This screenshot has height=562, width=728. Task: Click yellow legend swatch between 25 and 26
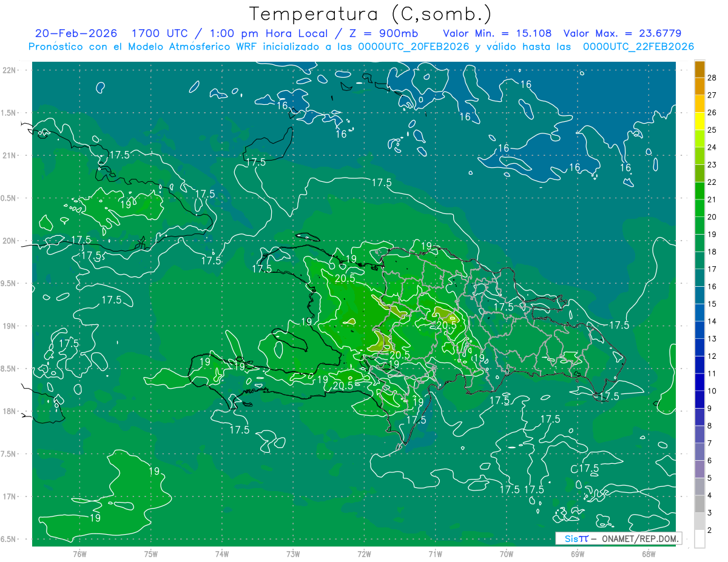(x=699, y=121)
